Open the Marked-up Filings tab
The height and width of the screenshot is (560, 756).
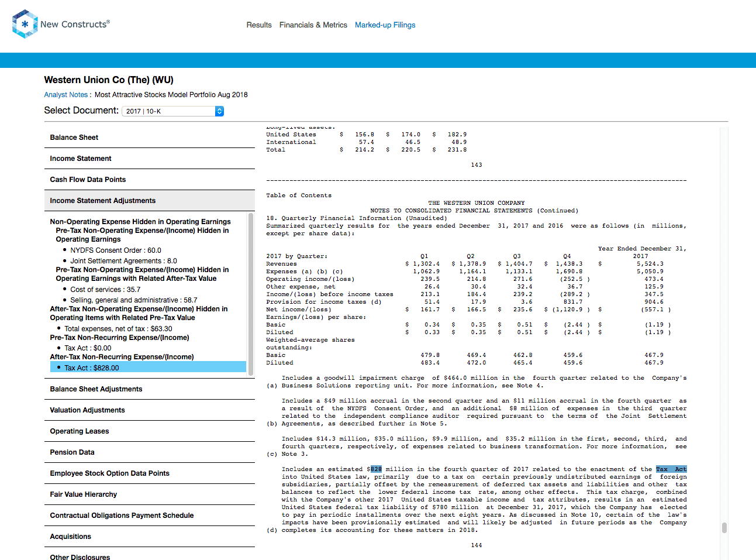click(x=385, y=25)
